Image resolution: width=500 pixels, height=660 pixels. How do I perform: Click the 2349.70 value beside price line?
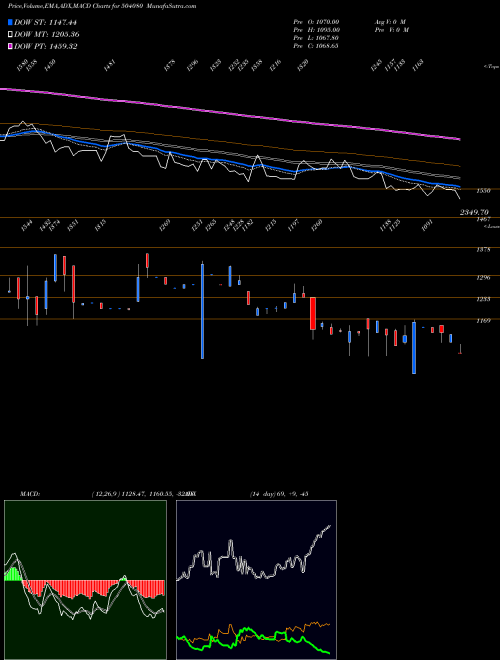[x=474, y=213]
